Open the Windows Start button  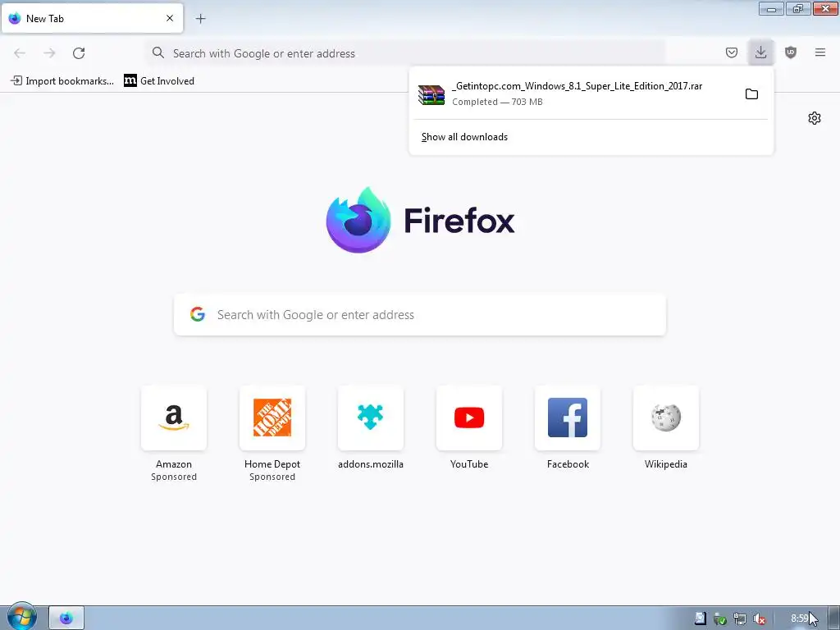(x=21, y=618)
